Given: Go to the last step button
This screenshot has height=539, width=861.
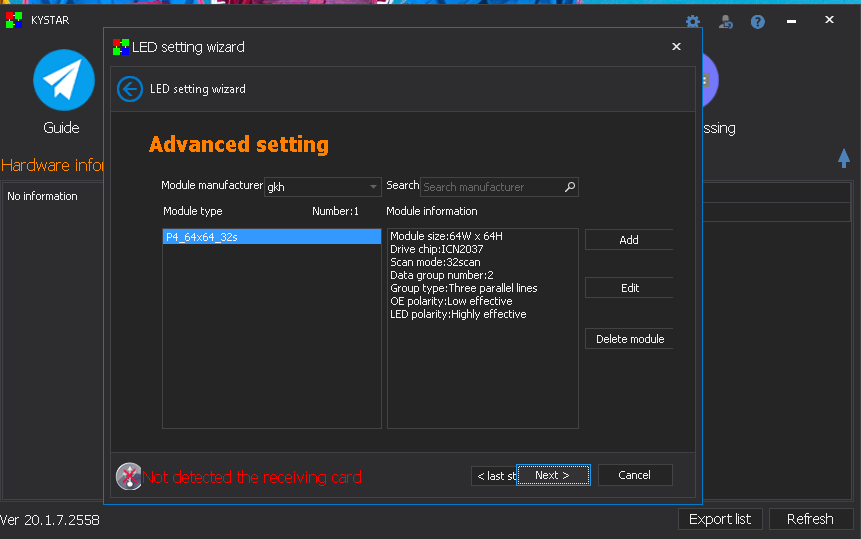Looking at the screenshot, I should tap(494, 476).
